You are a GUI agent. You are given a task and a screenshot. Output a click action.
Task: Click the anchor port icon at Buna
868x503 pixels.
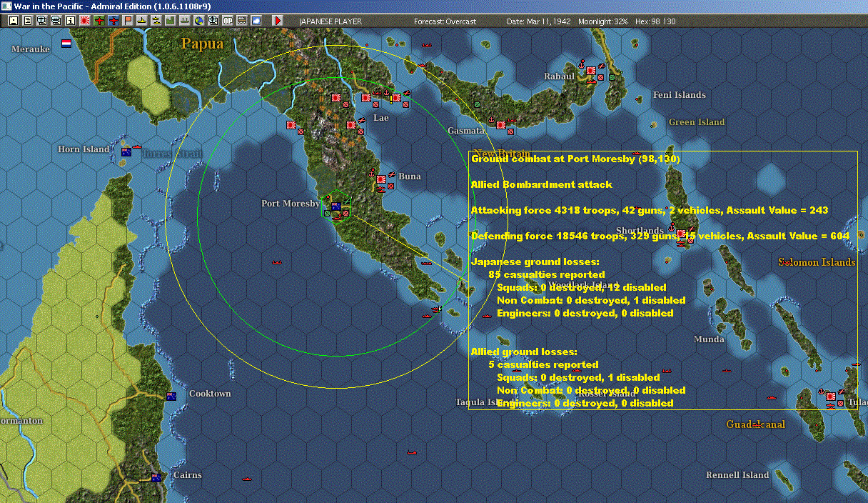pos(372,174)
